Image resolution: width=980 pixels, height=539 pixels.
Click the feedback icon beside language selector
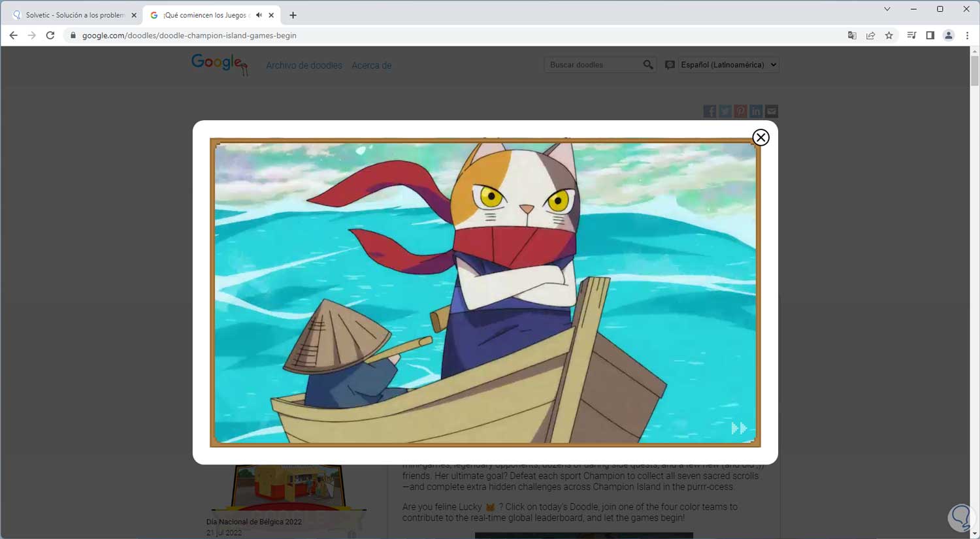point(670,65)
